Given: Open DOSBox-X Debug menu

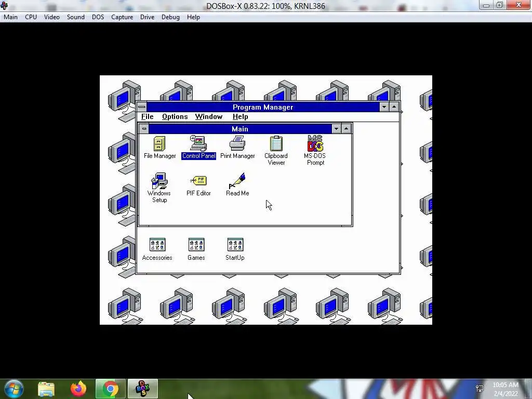Looking at the screenshot, I should coord(170,17).
